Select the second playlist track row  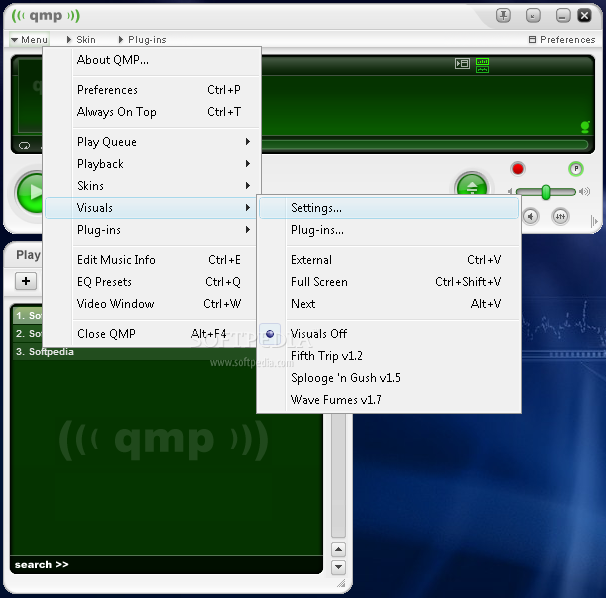28,334
